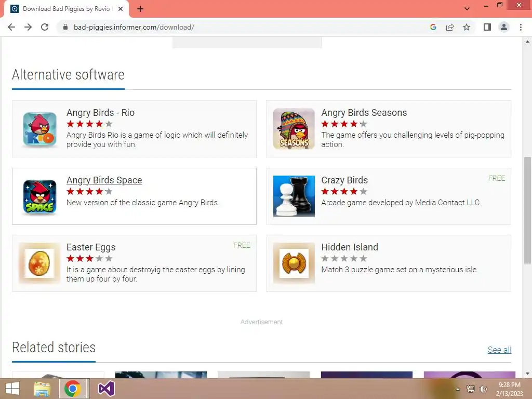Open File Explorer from taskbar

pyautogui.click(x=42, y=389)
